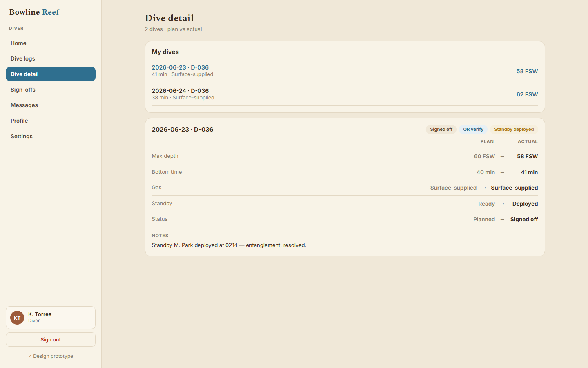Click the actual Deployed standby value
Screen dimensions: 588x368
click(525, 204)
